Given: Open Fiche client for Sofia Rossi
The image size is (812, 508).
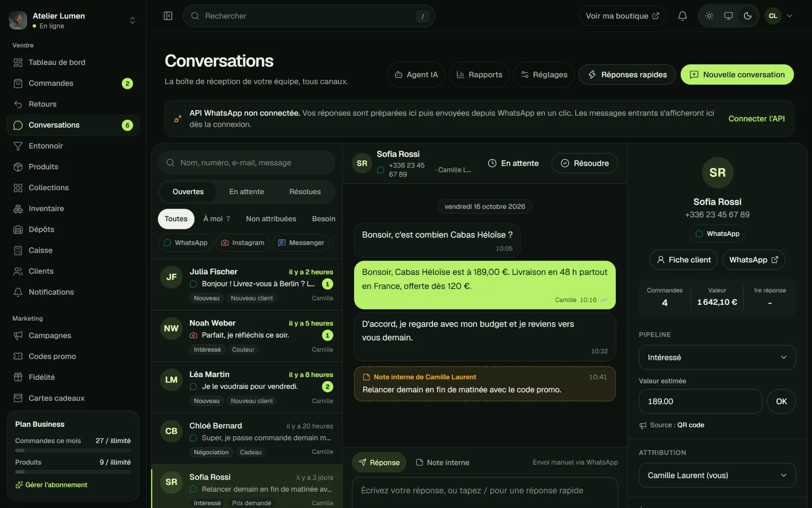Looking at the screenshot, I should pyautogui.click(x=683, y=260).
